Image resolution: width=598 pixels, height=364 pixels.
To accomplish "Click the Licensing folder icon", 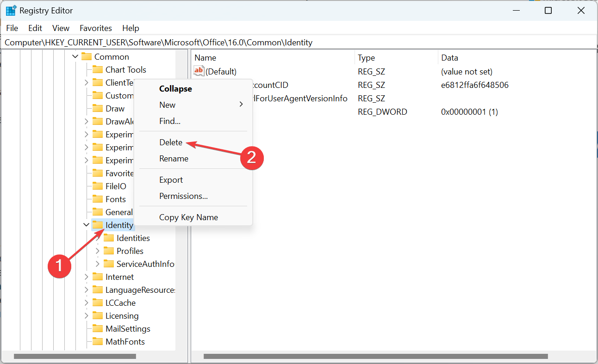I will tap(97, 315).
